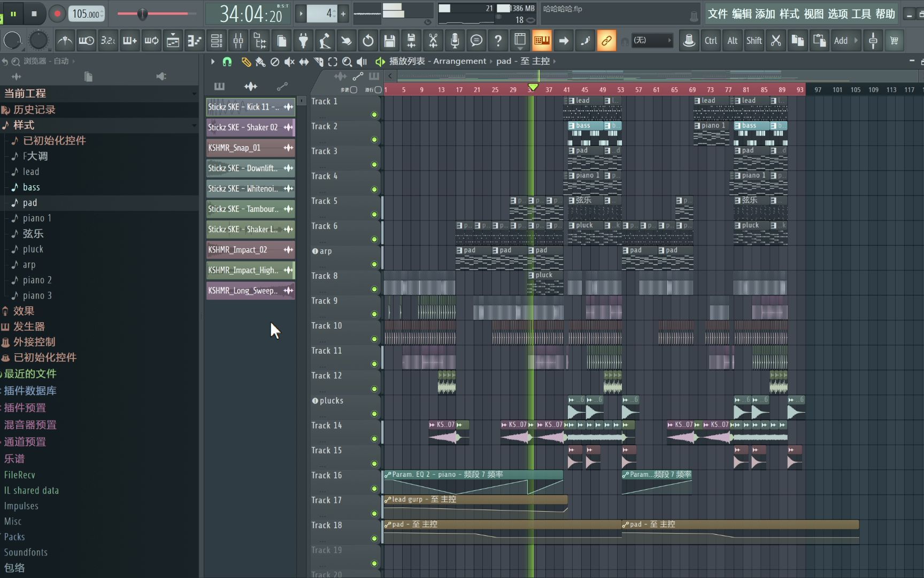Mute Track 12 using its green LED
Screen dimensions: 924x578
coord(374,389)
